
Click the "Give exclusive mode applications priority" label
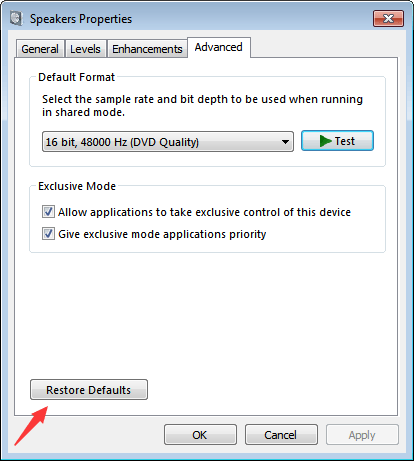click(162, 234)
